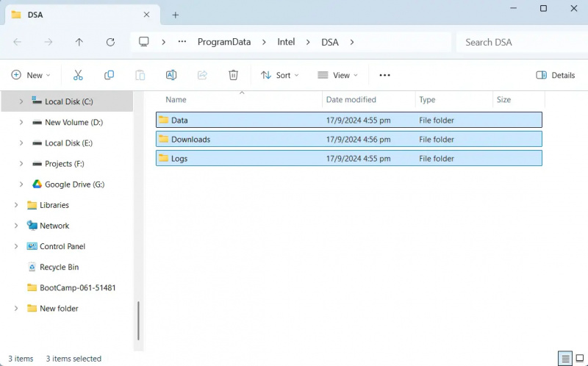Sort by Type column header
Screen dimensions: 588x366
[x=454, y=99]
